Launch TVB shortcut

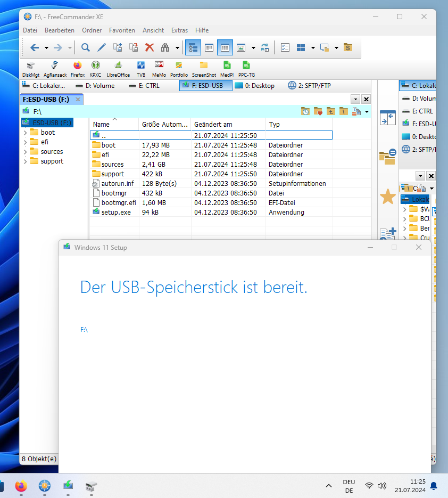coord(141,69)
